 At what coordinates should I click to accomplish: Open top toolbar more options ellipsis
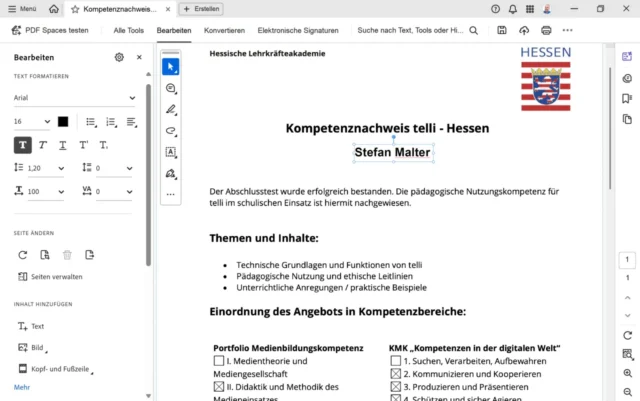pos(567,30)
